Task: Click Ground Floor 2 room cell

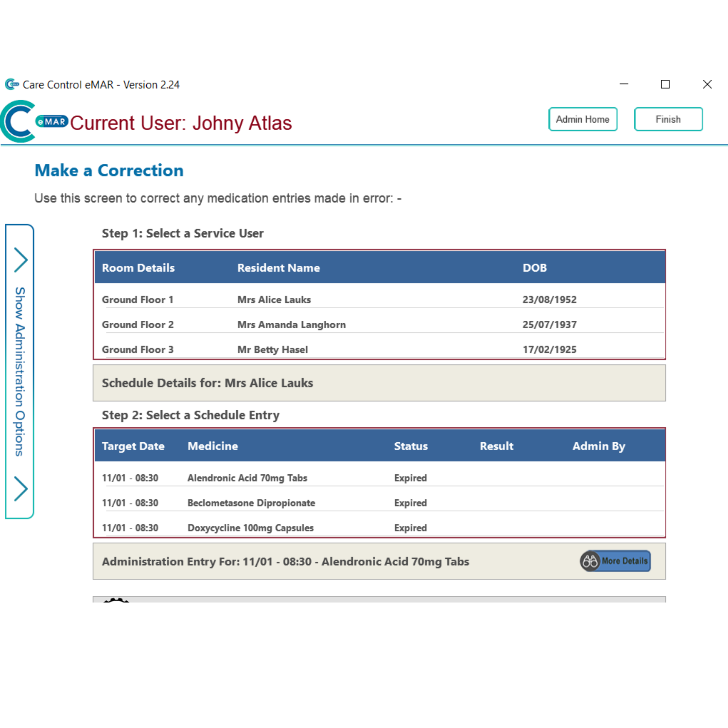Action: [x=138, y=324]
